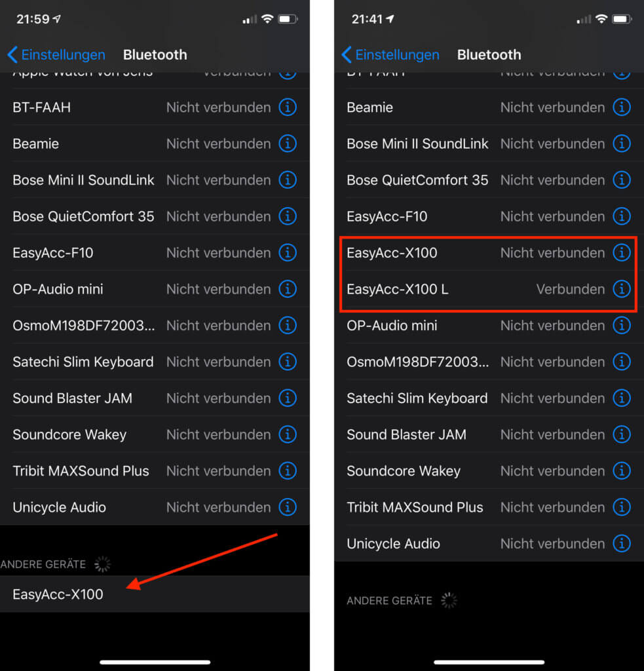The width and height of the screenshot is (644, 671).
Task: Show EasyAcc-F10 details icon on 21:41 screen
Action: point(622,216)
